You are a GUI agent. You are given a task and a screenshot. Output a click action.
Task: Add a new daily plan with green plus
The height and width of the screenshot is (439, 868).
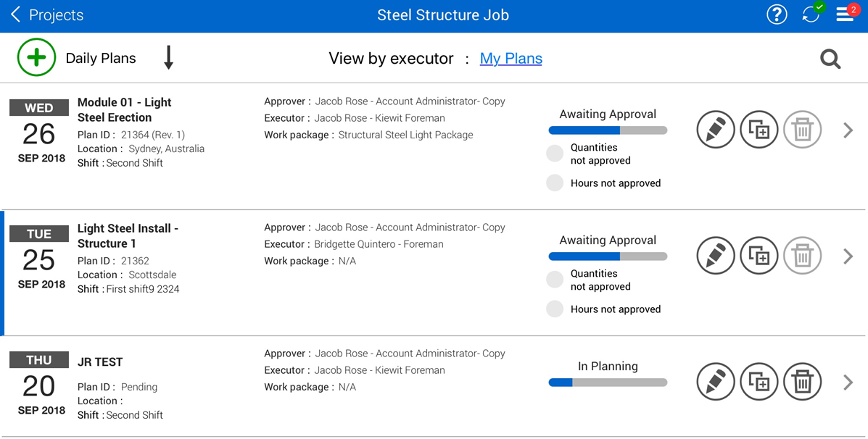(36, 58)
